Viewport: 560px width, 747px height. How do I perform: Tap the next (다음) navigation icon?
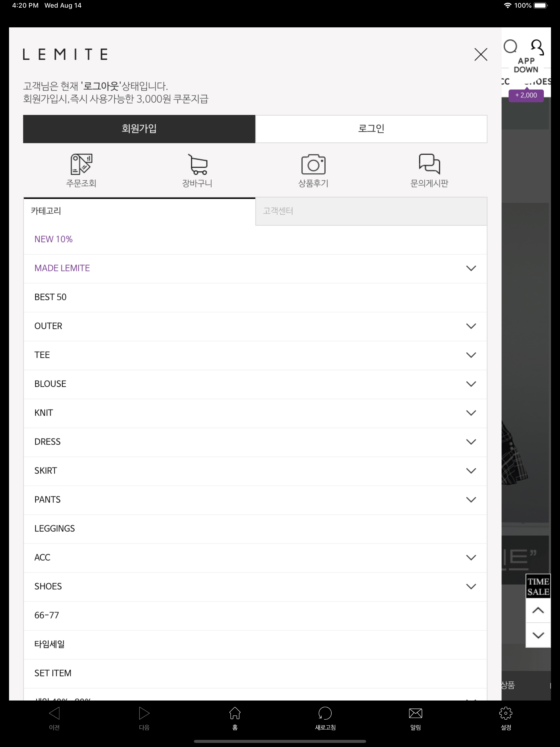(144, 713)
